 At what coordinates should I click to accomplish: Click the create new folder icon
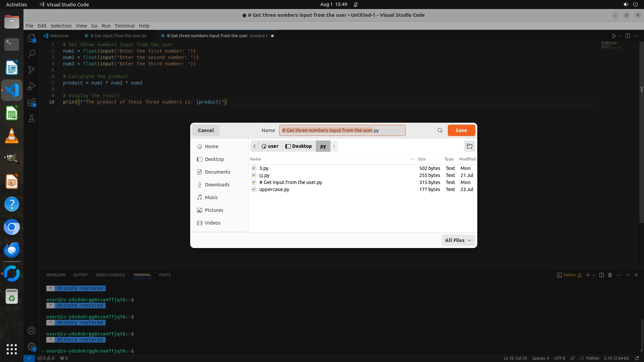[469, 146]
